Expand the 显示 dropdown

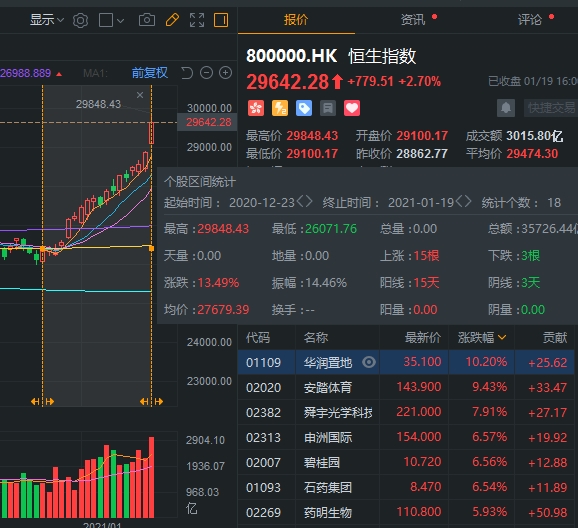pyautogui.click(x=47, y=20)
